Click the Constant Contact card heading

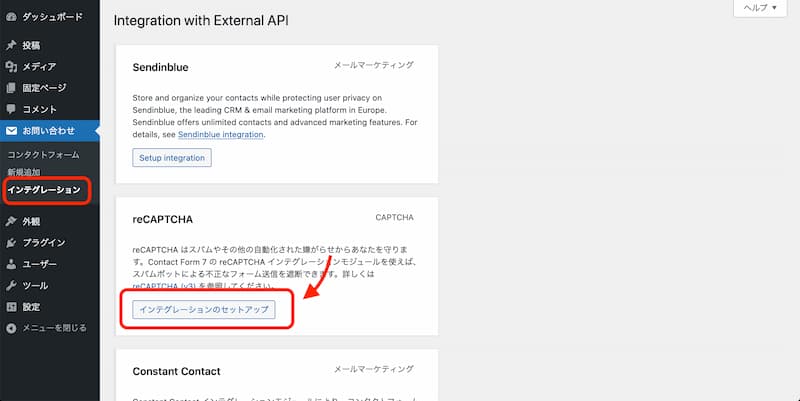coord(177,371)
